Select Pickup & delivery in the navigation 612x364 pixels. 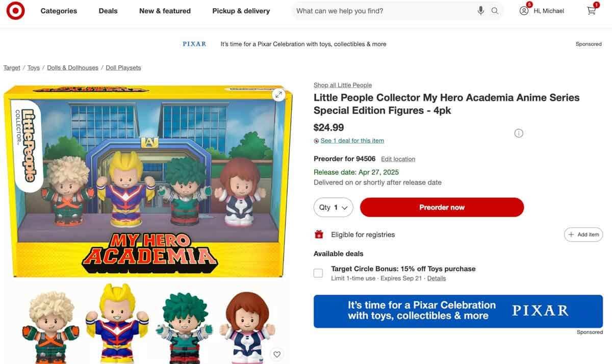point(241,10)
